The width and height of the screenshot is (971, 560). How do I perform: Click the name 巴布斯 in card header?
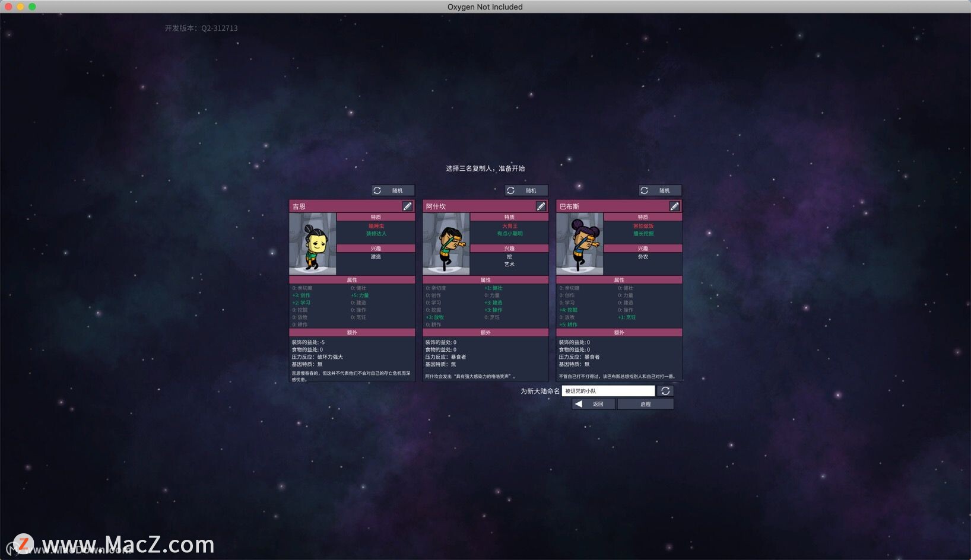click(569, 206)
